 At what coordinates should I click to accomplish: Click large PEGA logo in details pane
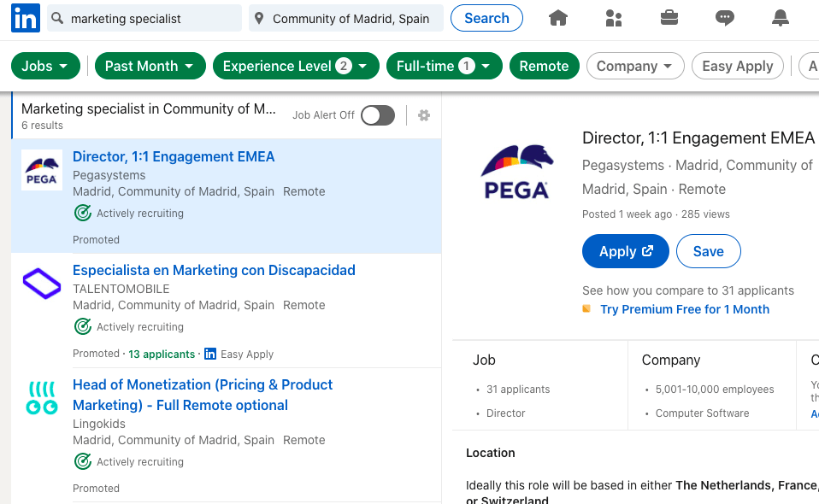tap(516, 172)
